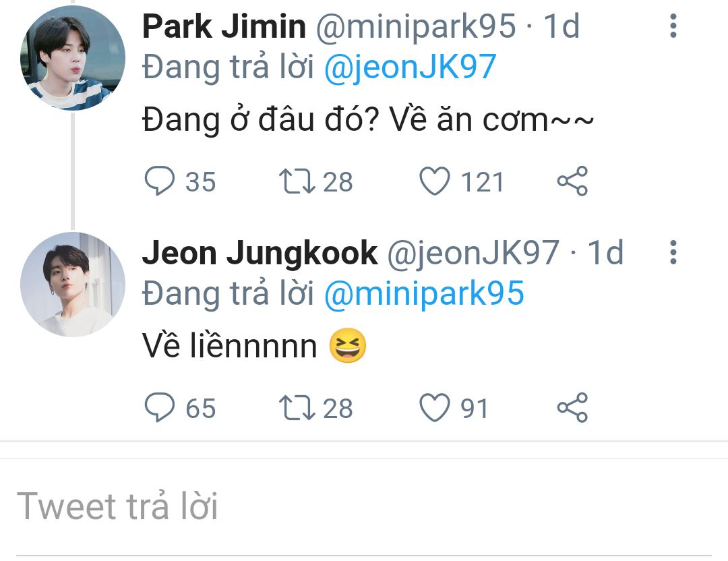This screenshot has width=728, height=561.
Task: Open the @minipark95 mention link
Action: click(x=423, y=294)
